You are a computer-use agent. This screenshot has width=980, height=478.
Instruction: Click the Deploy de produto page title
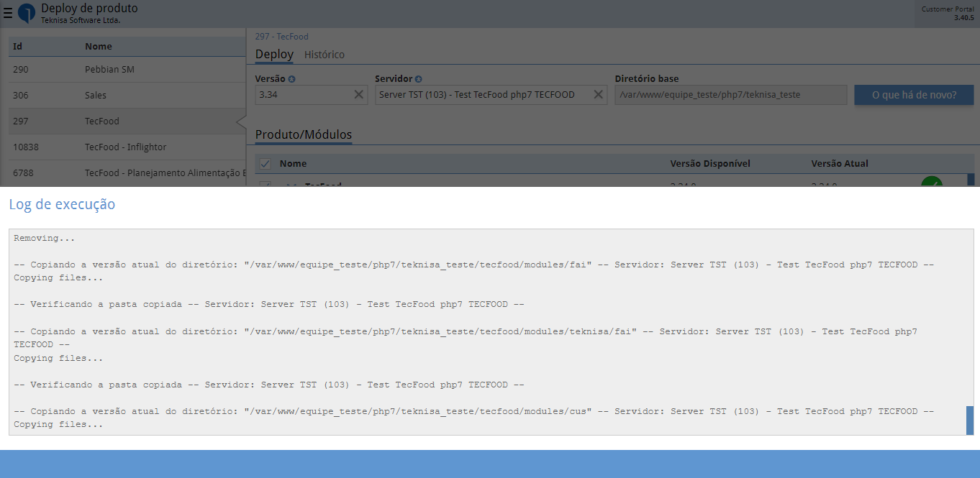point(89,9)
